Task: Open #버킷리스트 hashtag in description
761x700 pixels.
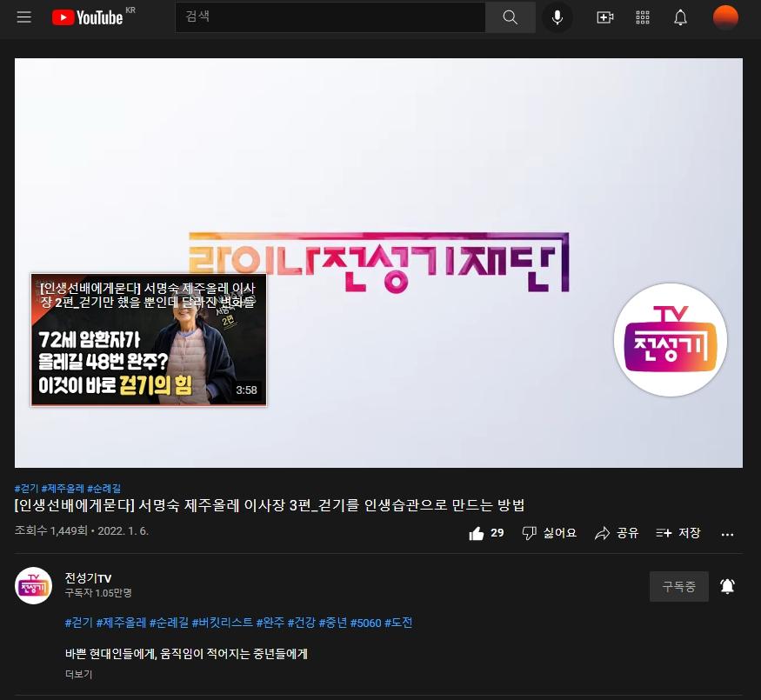Action: point(223,623)
